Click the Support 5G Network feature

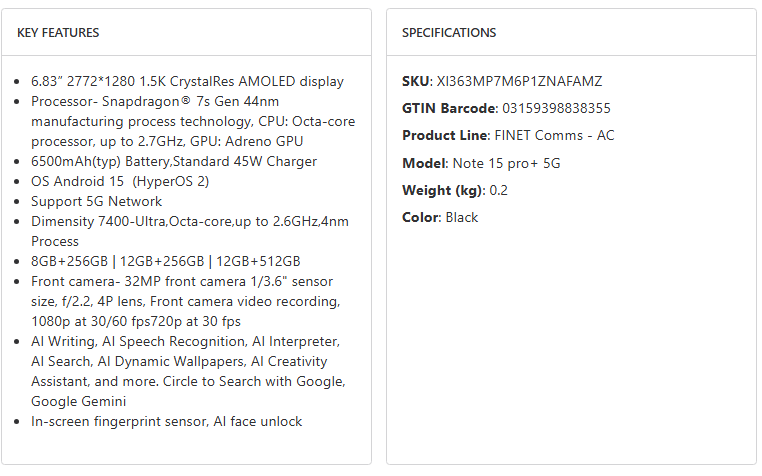pyautogui.click(x=96, y=201)
